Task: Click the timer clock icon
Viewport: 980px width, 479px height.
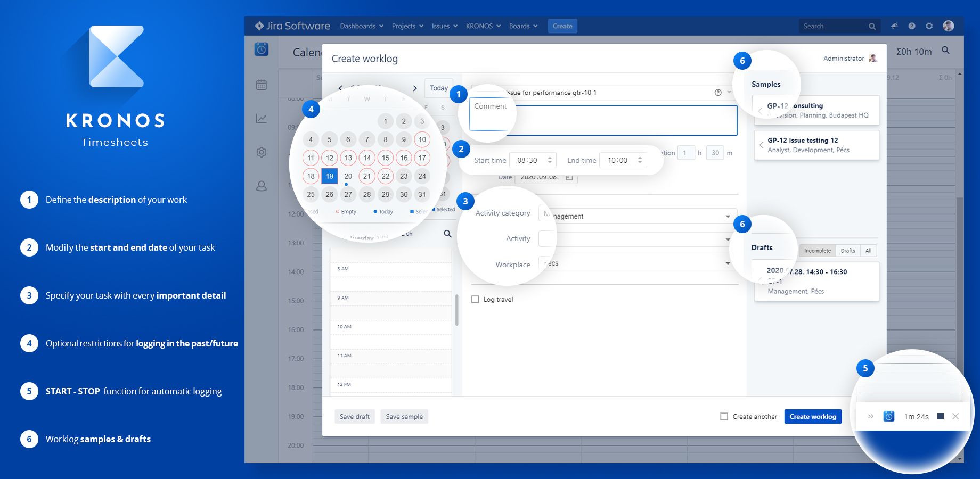Action: click(x=889, y=416)
